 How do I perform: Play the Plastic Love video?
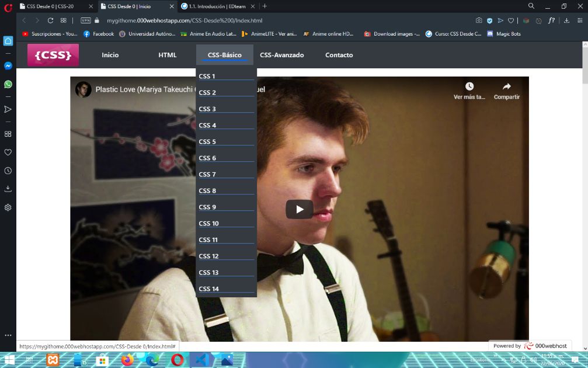(300, 209)
